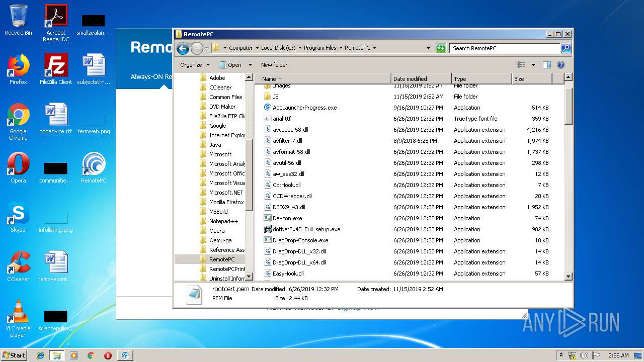644x362 pixels.
Task: Show the preview pane icon
Action: (547, 65)
